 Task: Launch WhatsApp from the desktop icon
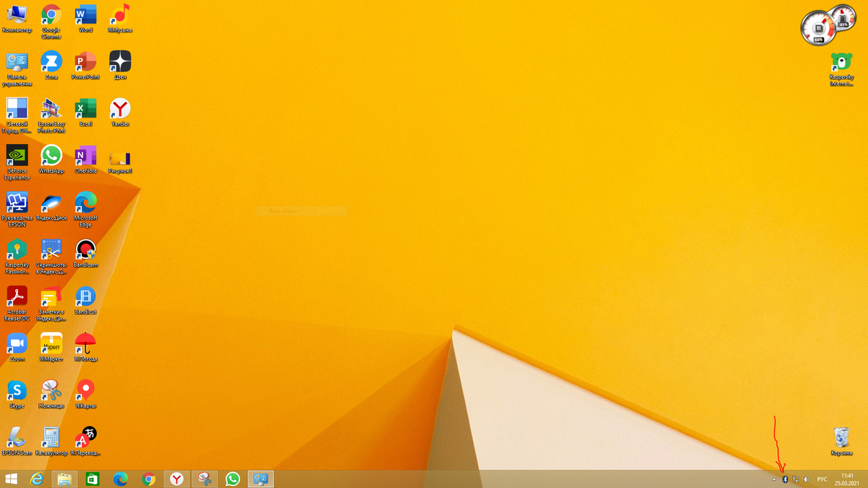tap(51, 160)
